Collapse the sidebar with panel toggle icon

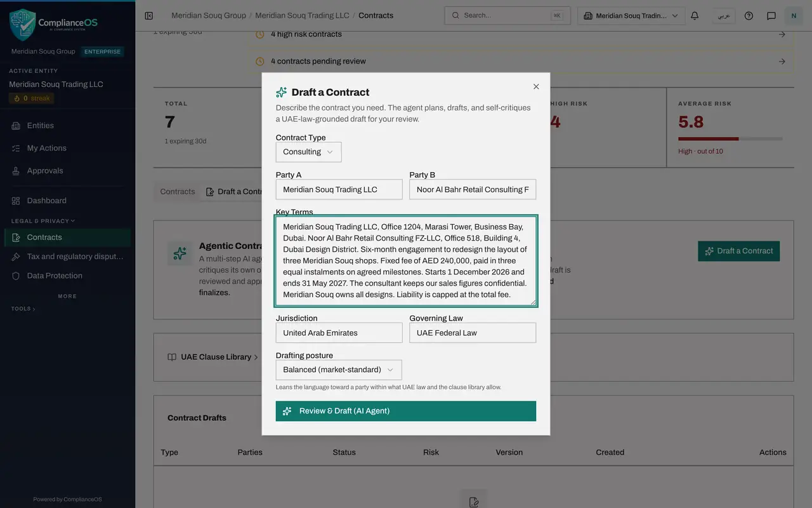pos(149,15)
